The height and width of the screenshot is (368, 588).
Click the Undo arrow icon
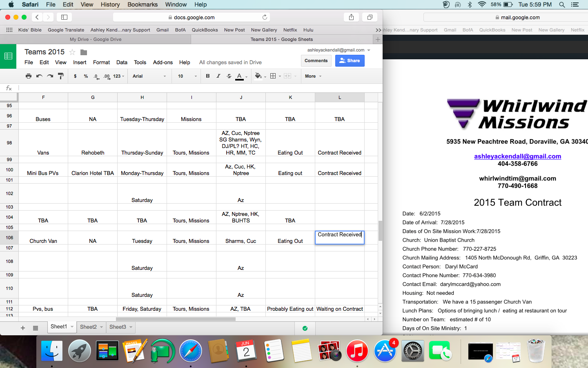[x=39, y=76]
